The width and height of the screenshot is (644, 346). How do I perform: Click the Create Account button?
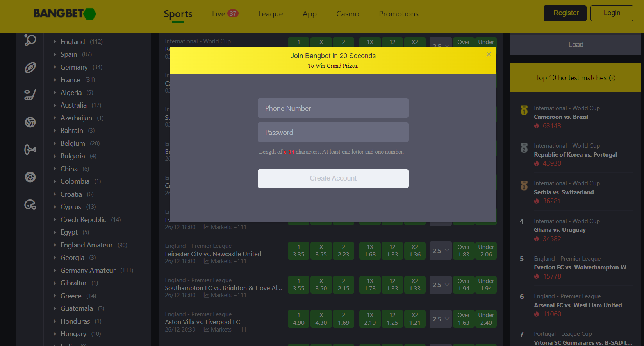(x=333, y=179)
